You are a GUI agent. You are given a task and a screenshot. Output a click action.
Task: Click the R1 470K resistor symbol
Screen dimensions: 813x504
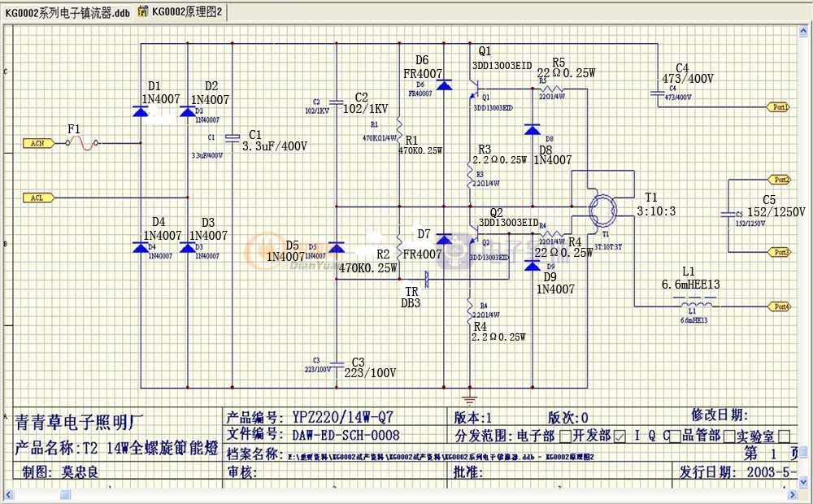(x=399, y=128)
